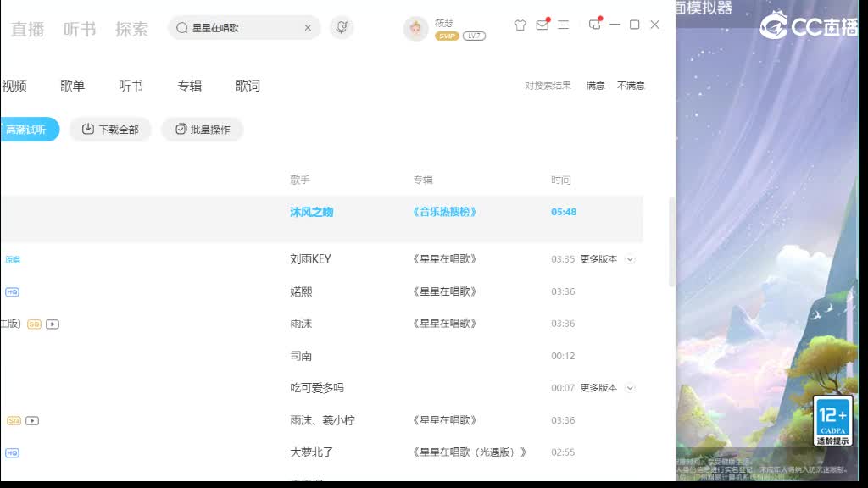Switch to the 歌词 tab
The width and height of the screenshot is (868, 488).
point(247,85)
